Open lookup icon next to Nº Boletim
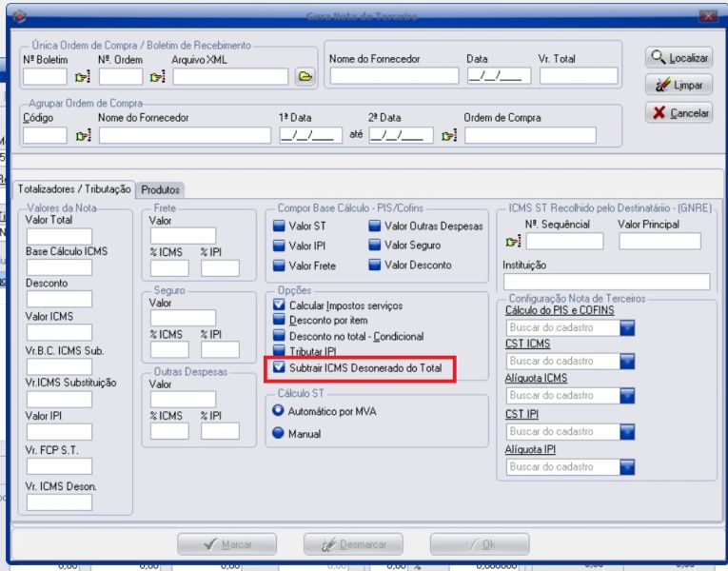Viewport: 728px width, 571px height. (x=83, y=76)
